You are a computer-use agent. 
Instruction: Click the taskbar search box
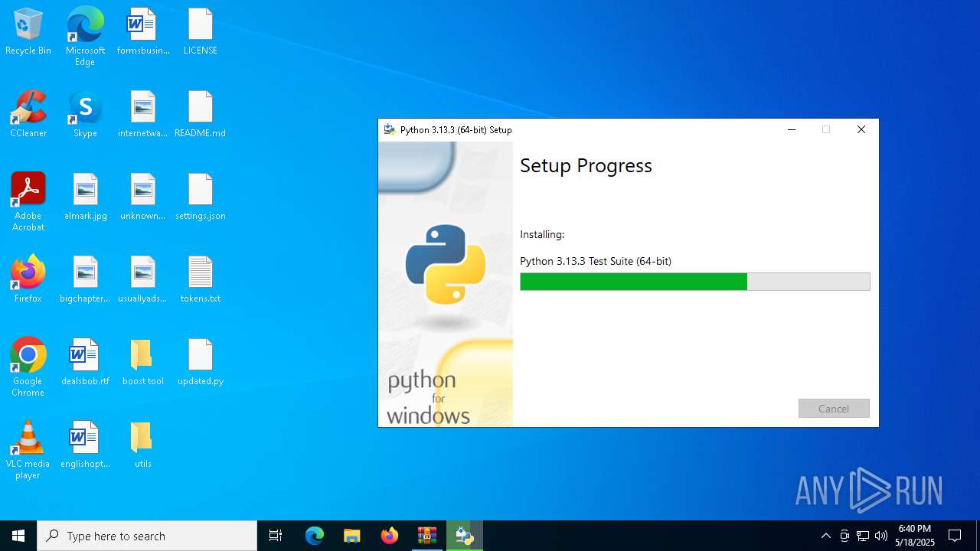click(147, 536)
